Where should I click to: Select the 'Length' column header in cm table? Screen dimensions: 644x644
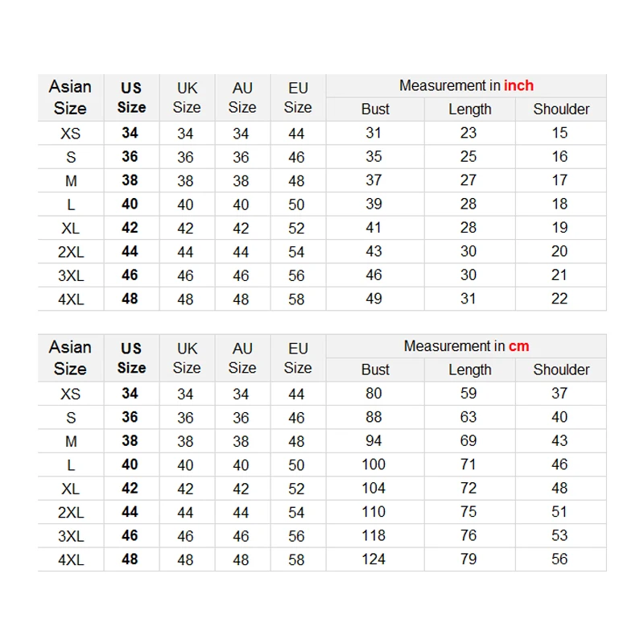tap(470, 369)
